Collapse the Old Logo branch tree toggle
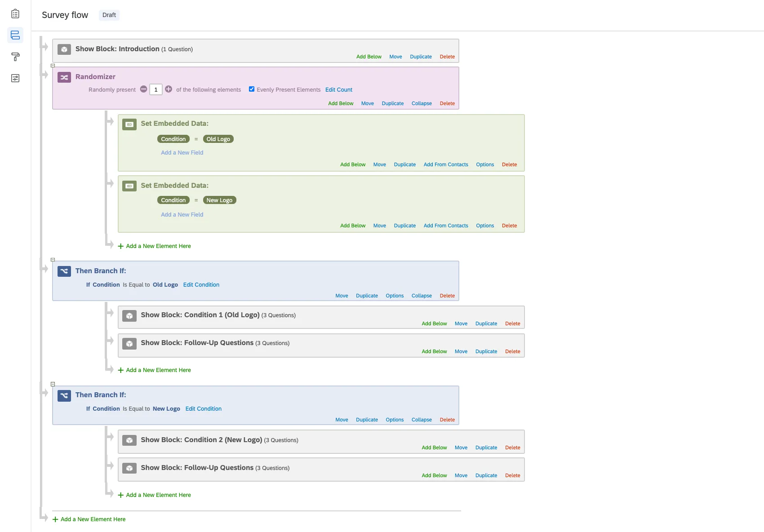764x532 pixels. (x=53, y=260)
